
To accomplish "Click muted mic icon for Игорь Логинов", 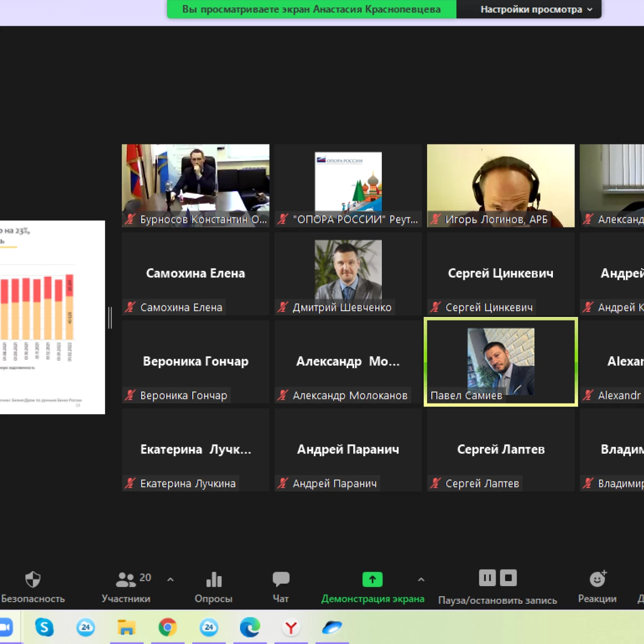I will (436, 219).
